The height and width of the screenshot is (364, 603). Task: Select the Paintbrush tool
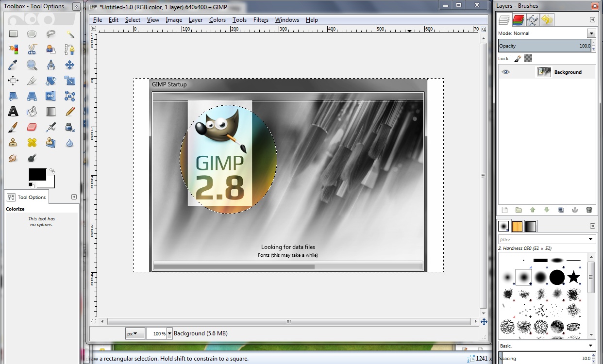coord(13,127)
